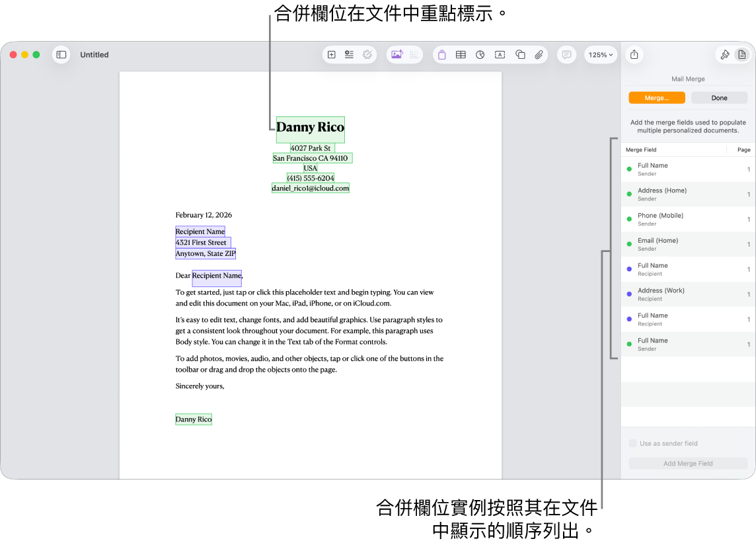Click the 4027 Park St address field

pyautogui.click(x=312, y=148)
